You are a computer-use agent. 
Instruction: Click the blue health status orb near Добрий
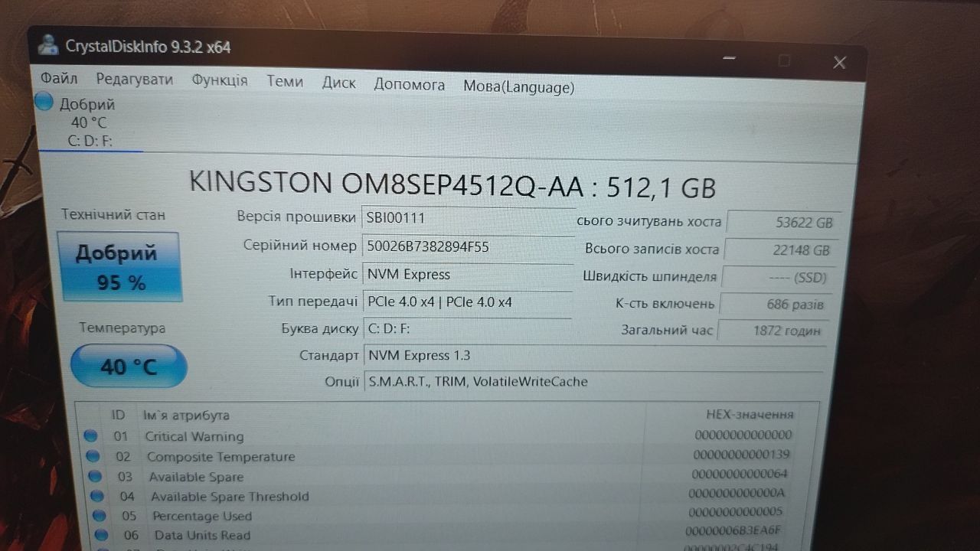click(44, 102)
